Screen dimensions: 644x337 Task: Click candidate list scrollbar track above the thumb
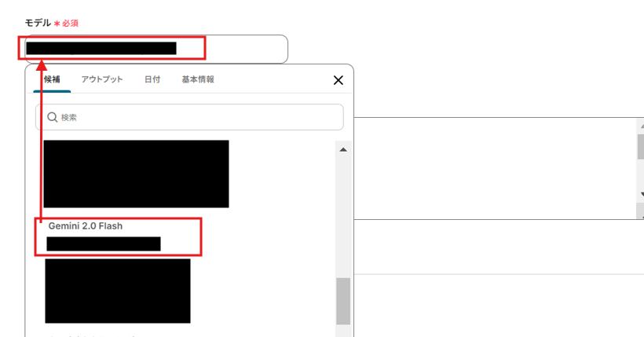pos(343,218)
